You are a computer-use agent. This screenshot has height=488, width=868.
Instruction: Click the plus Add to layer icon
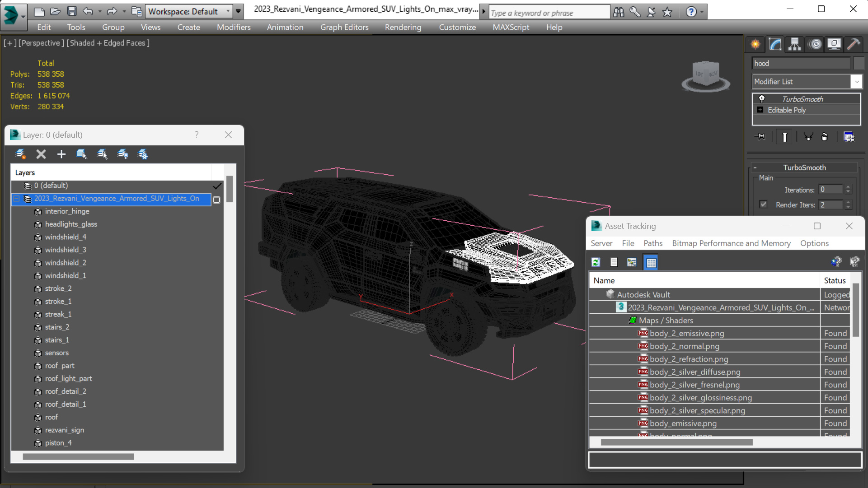[x=61, y=154]
